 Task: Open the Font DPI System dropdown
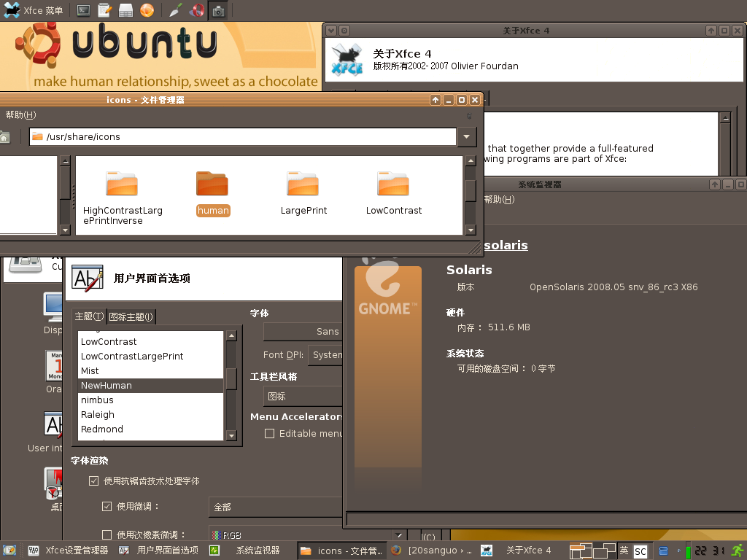point(325,355)
